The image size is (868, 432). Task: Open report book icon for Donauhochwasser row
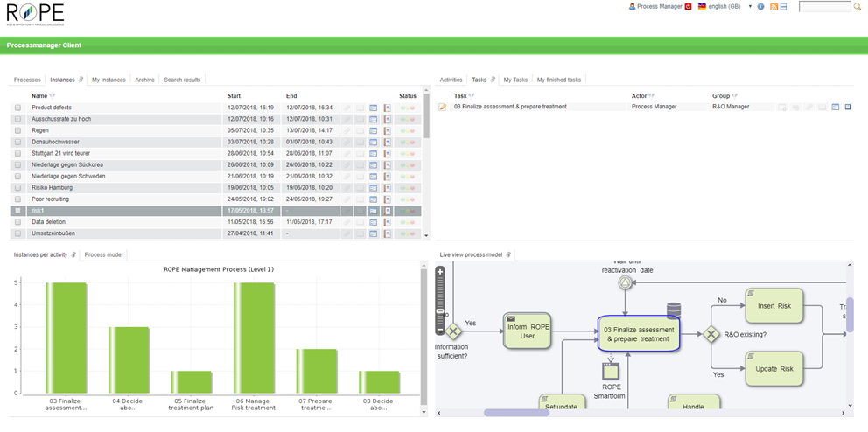387,143
